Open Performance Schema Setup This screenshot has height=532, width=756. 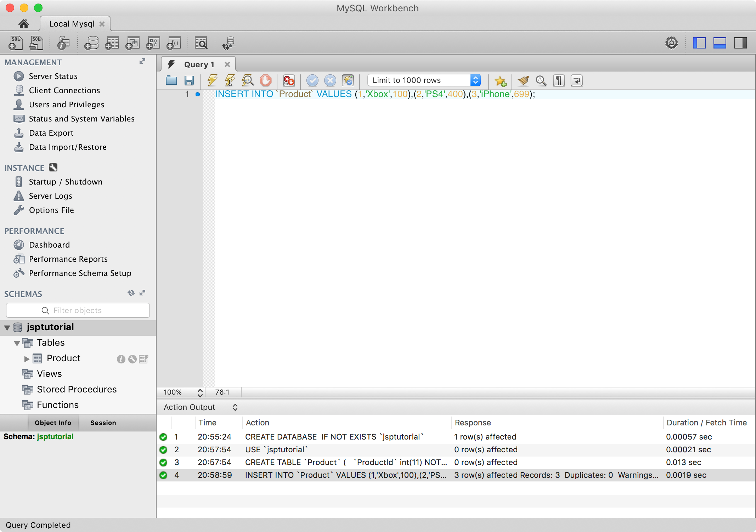click(80, 273)
